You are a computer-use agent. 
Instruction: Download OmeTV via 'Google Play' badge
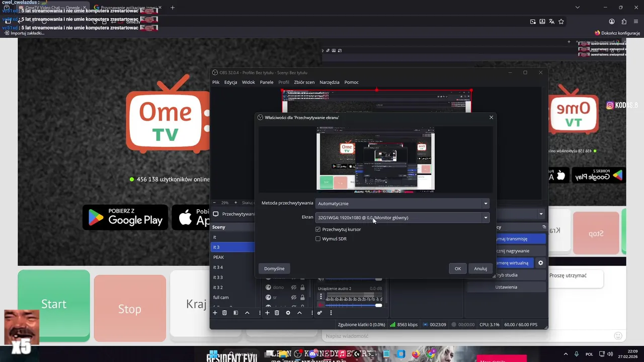coord(125,218)
